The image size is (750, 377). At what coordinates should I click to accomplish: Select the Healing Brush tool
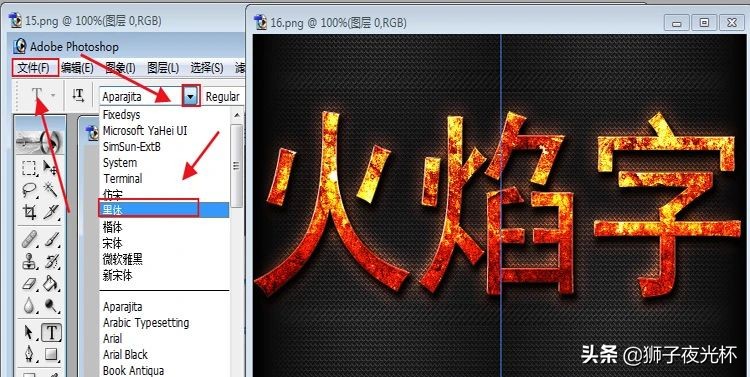29,239
